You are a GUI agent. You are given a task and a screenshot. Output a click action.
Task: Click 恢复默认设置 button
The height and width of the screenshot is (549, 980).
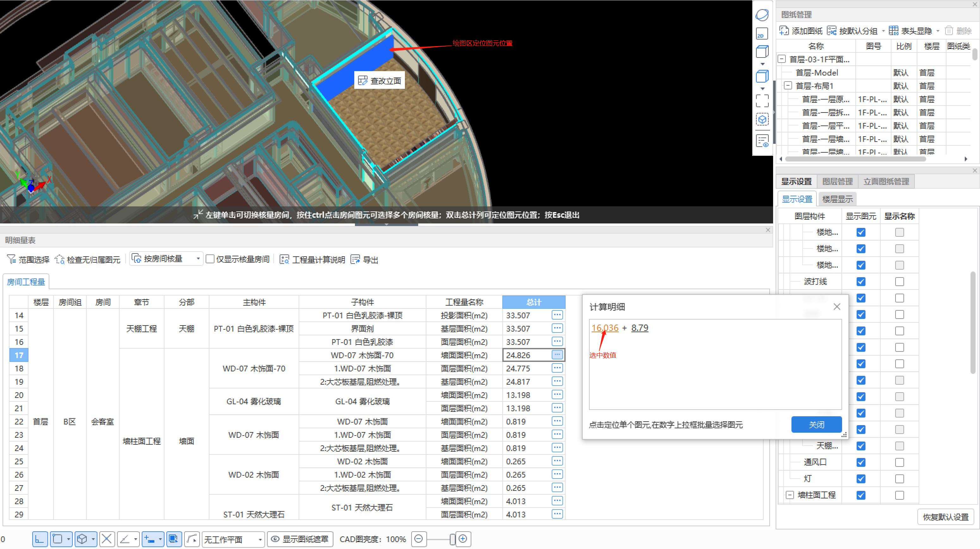click(x=946, y=517)
